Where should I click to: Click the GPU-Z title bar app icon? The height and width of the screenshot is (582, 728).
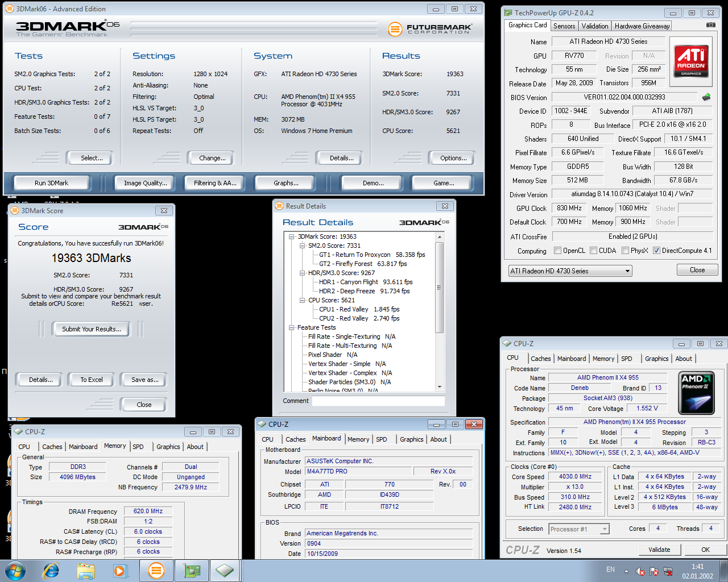507,13
